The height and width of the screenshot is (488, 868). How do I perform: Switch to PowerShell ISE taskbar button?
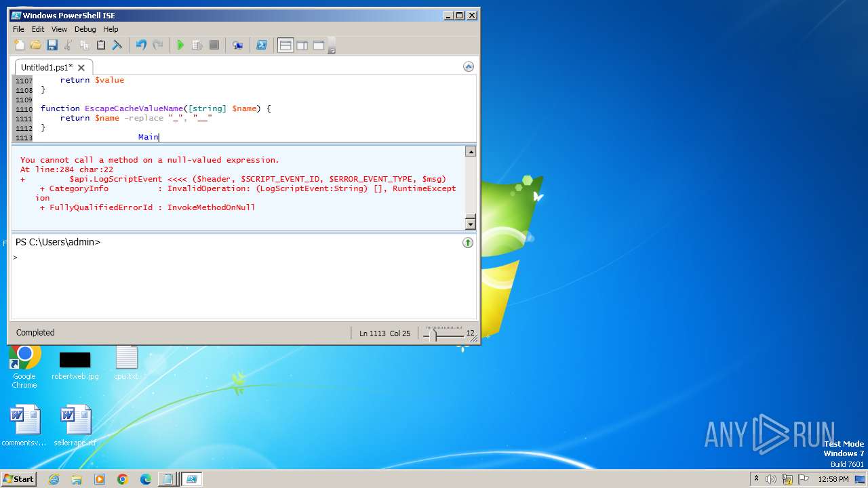pyautogui.click(x=192, y=479)
